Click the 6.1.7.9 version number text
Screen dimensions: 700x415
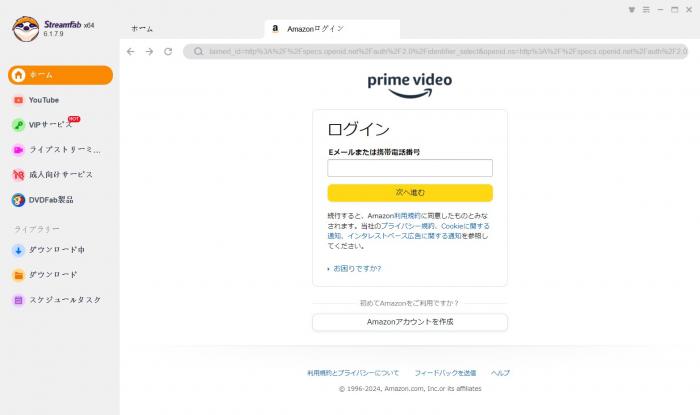(x=54, y=33)
